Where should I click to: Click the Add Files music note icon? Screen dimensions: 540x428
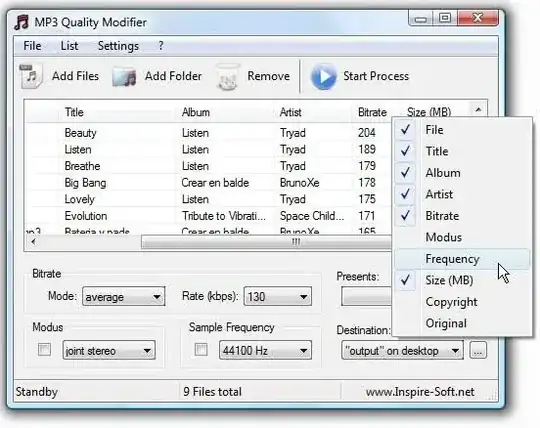coord(31,76)
